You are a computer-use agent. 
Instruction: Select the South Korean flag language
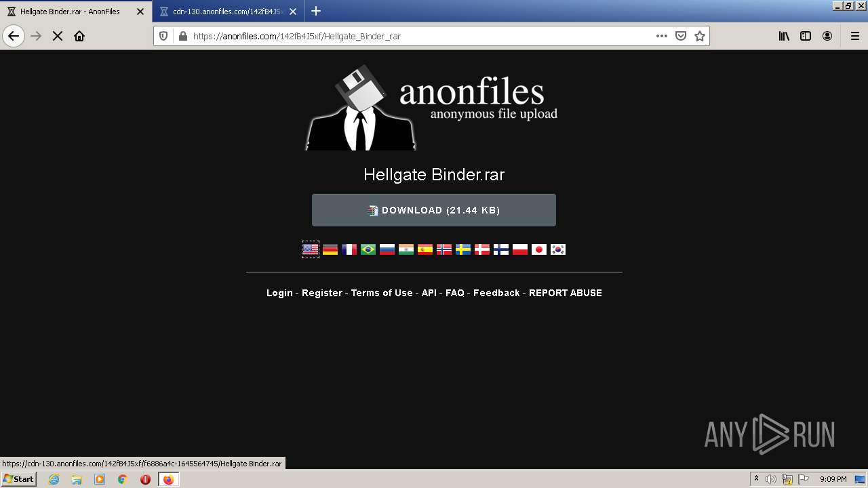point(558,249)
